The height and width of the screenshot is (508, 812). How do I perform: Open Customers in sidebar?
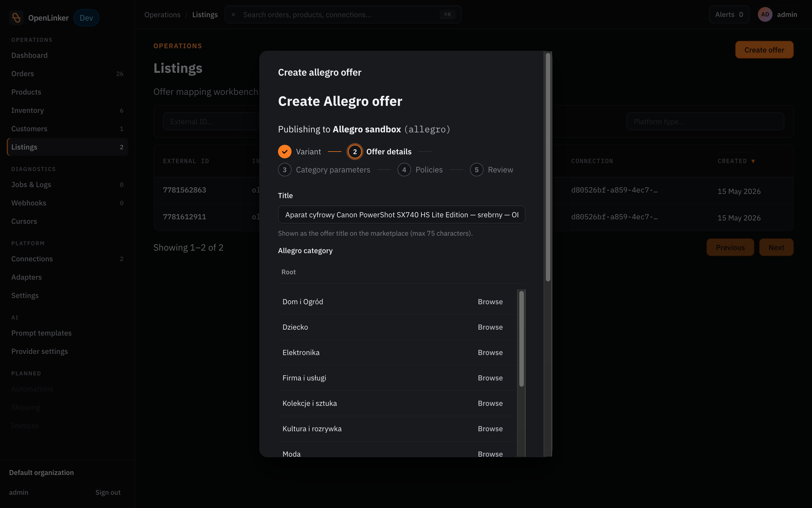click(x=67, y=129)
